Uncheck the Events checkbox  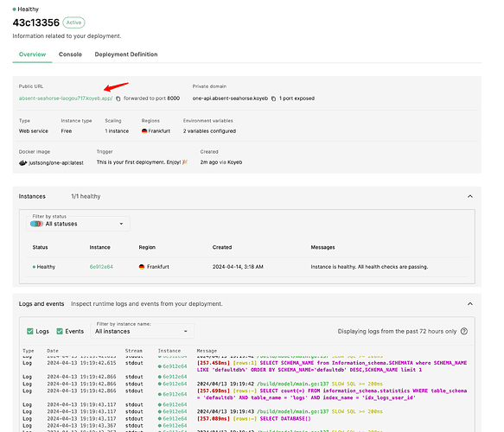[x=60, y=331]
